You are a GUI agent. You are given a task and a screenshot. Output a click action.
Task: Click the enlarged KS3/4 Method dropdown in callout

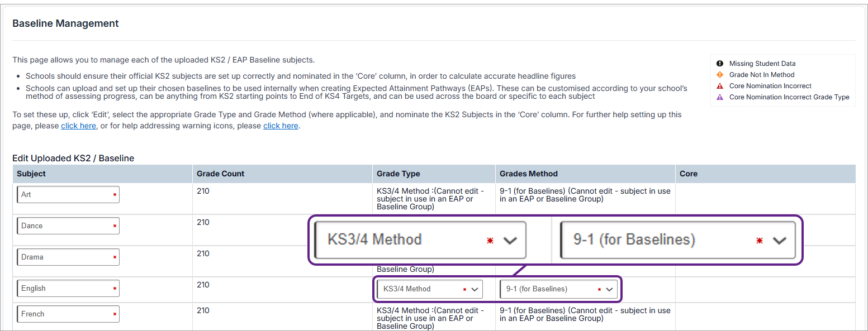pyautogui.click(x=420, y=240)
